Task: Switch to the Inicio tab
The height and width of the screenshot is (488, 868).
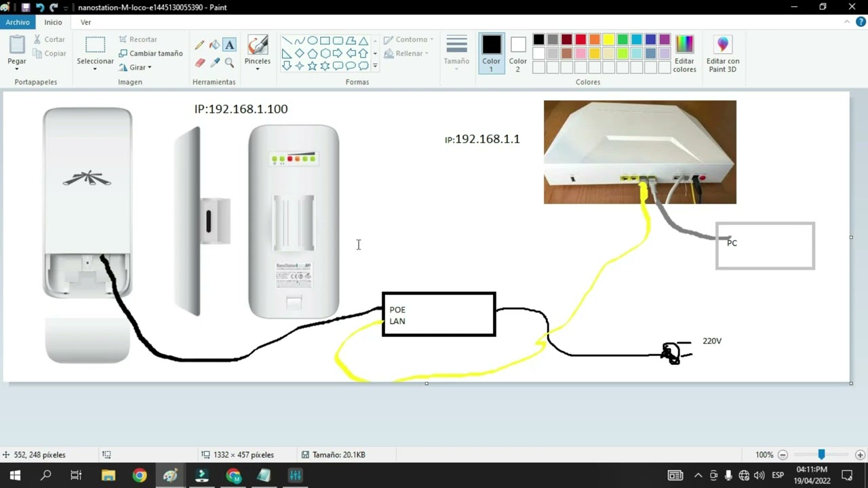Action: click(53, 22)
